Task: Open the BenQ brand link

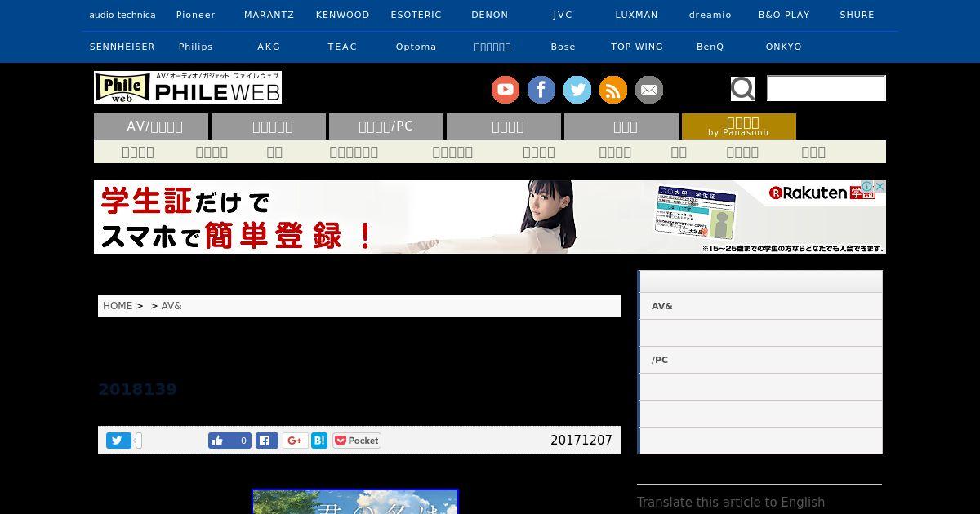Action: pos(710,47)
